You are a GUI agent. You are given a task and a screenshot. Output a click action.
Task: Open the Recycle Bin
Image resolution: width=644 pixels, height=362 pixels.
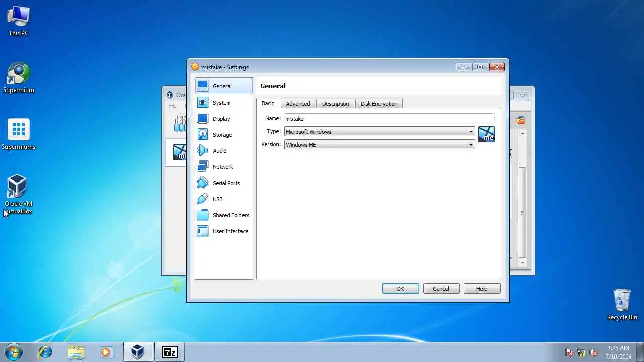point(622,304)
